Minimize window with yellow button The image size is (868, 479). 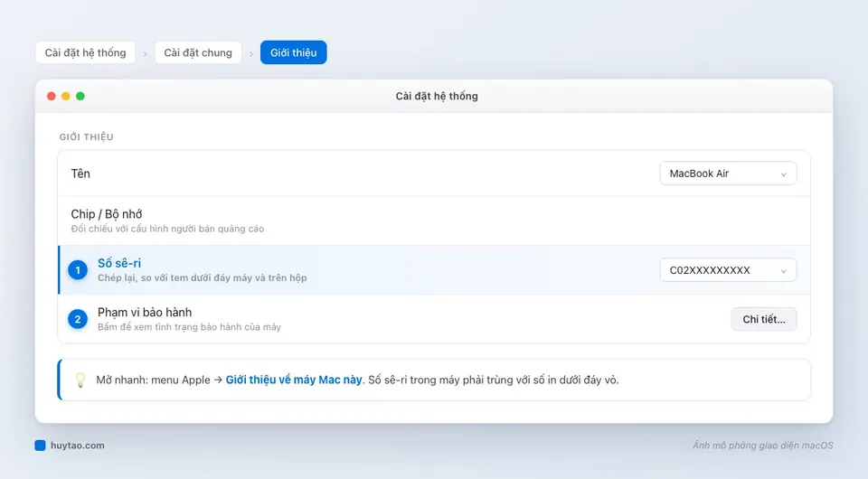point(66,96)
